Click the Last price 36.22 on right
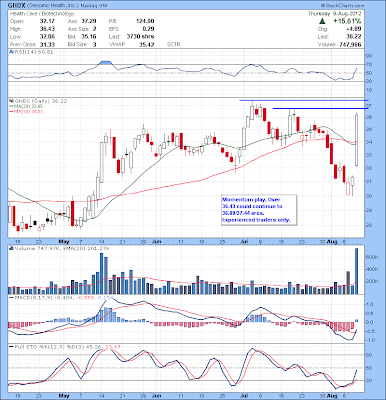 click(354, 37)
